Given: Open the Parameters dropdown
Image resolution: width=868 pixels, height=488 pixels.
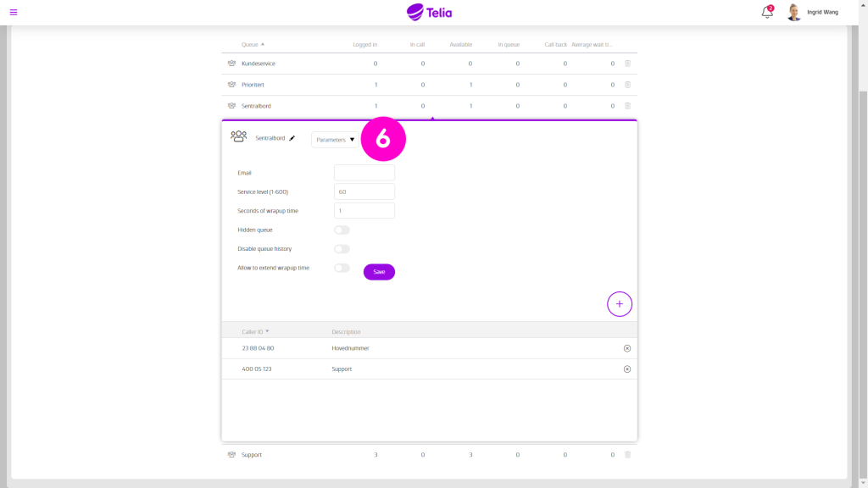Looking at the screenshot, I should [333, 139].
